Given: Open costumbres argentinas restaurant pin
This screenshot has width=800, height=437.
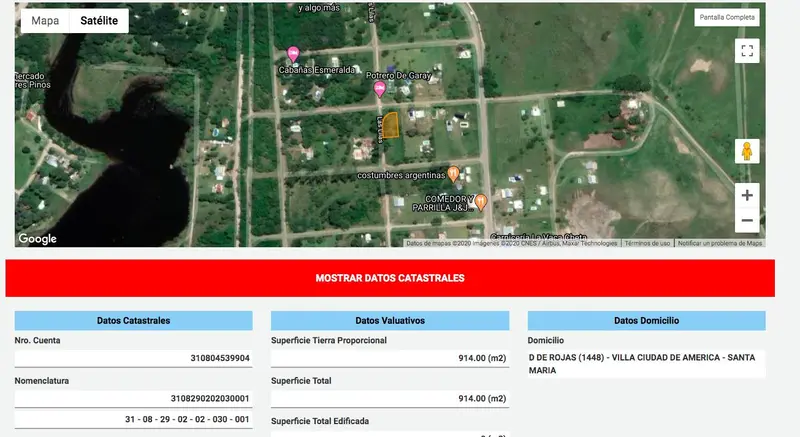Looking at the screenshot, I should coord(453,174).
